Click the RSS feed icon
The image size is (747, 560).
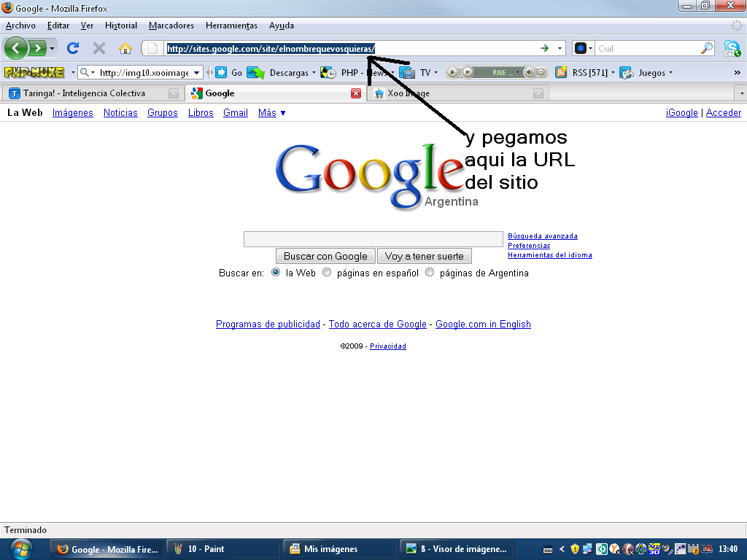(561, 72)
